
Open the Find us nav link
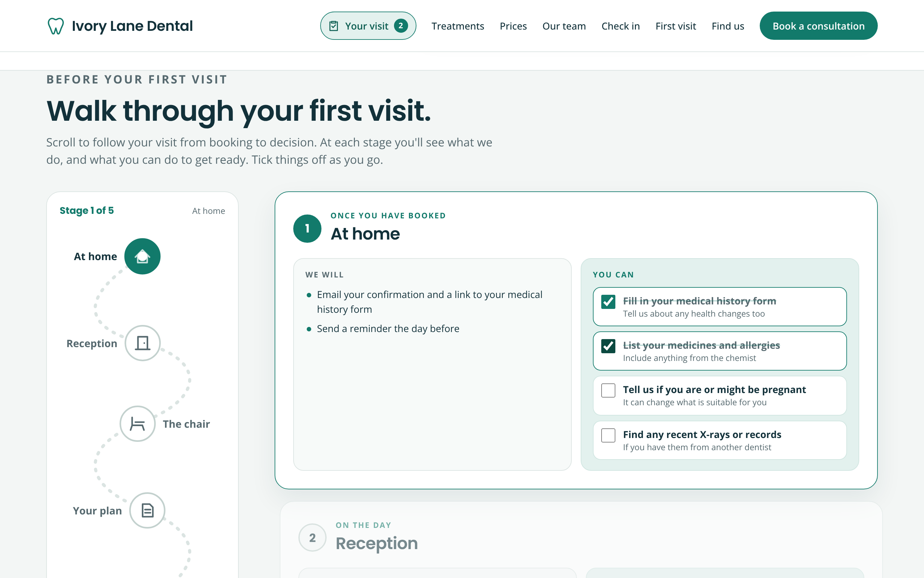[728, 26]
